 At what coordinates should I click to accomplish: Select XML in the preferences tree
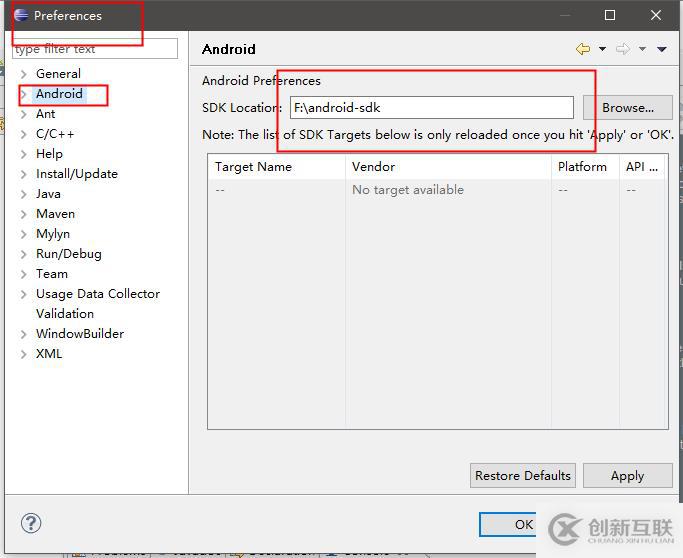click(x=49, y=354)
